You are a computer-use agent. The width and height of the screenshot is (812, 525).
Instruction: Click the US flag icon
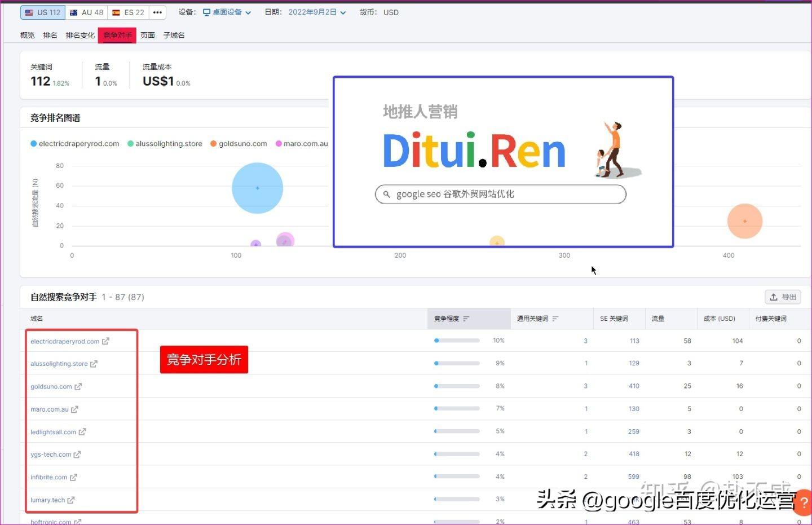pyautogui.click(x=29, y=12)
